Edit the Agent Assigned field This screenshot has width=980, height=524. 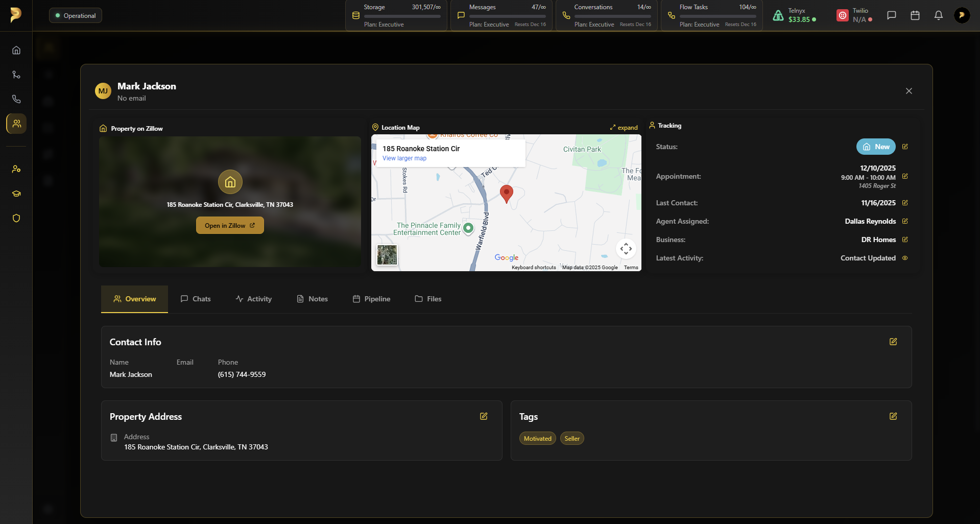click(905, 221)
